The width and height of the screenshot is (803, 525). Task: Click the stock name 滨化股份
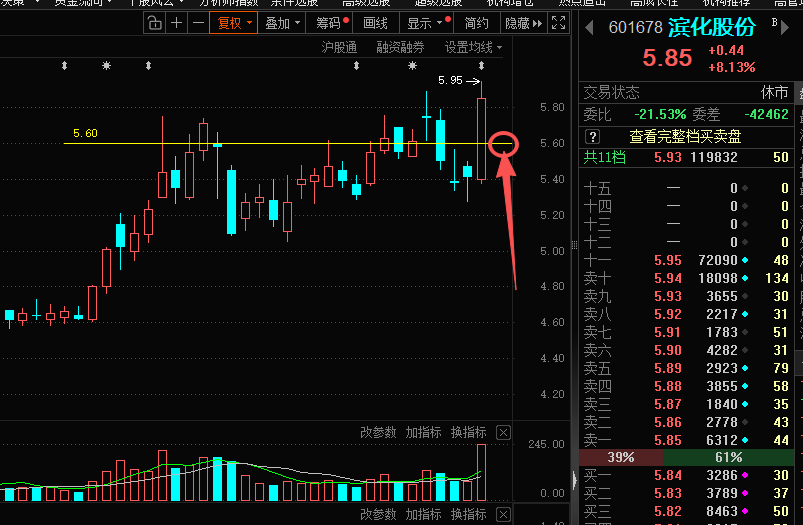click(x=712, y=27)
